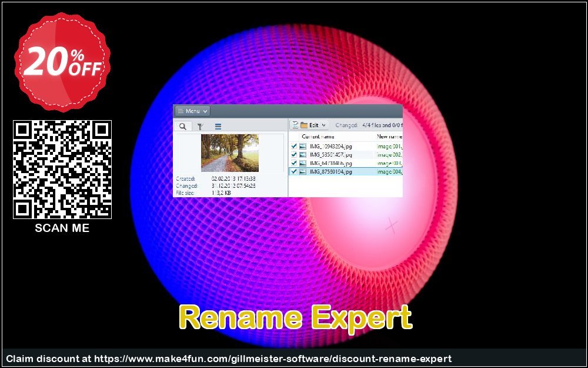Click the image icon of IMG_87560194.jpg
588x368 pixels.
point(303,171)
